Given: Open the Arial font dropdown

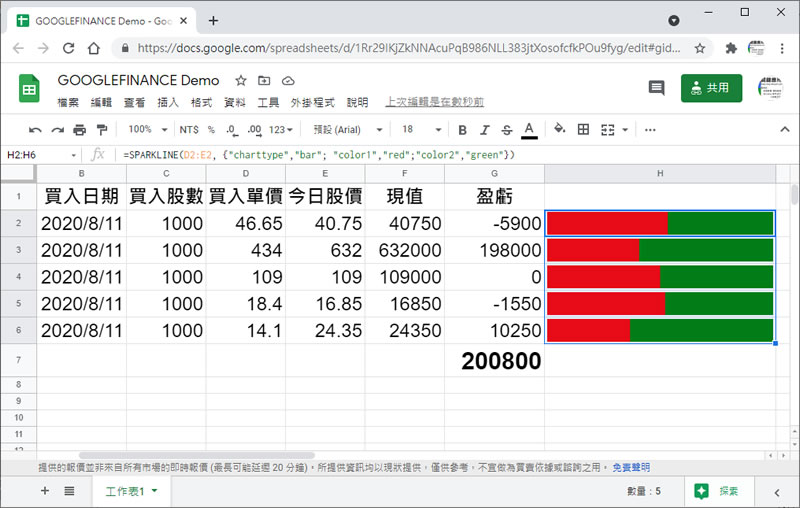Looking at the screenshot, I should click(x=348, y=130).
